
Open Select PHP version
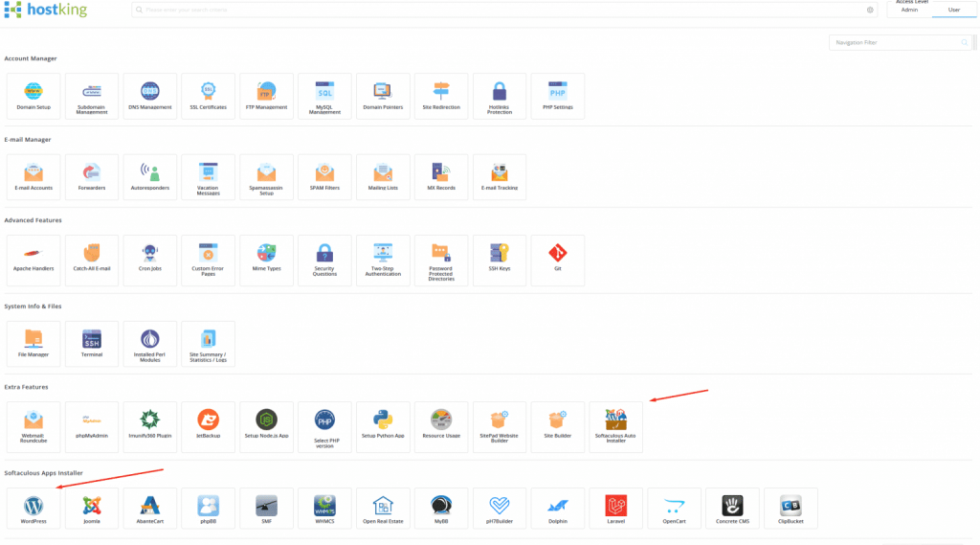tap(324, 424)
